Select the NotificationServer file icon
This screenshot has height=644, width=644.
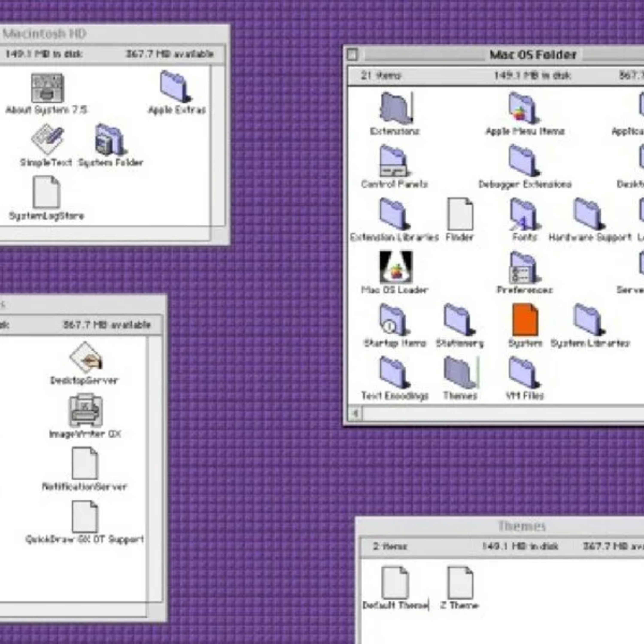point(85,463)
